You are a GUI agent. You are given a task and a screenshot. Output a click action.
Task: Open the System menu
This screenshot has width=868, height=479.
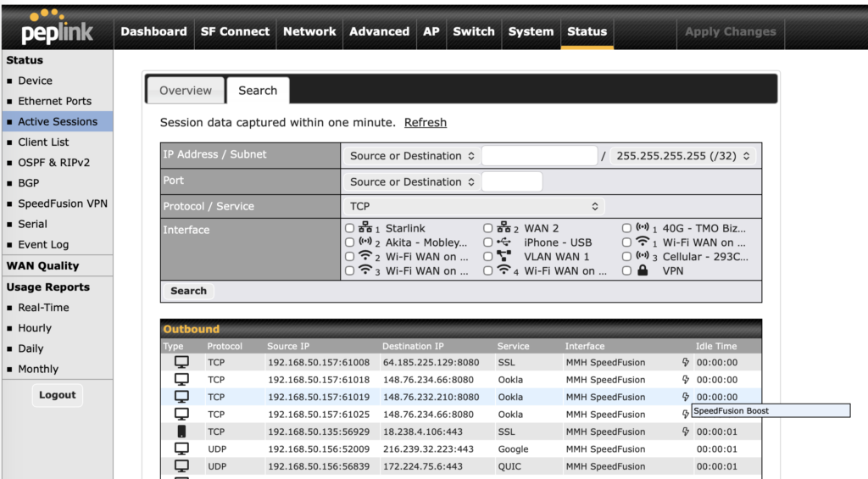[531, 31]
